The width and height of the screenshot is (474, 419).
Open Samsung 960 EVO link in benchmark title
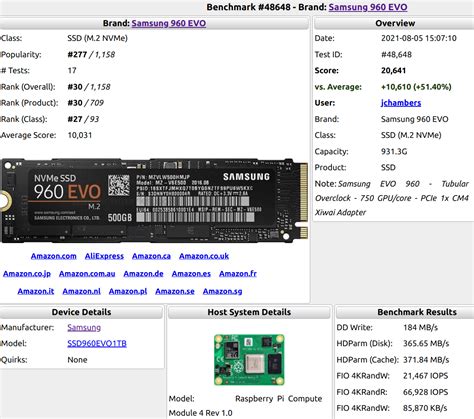(368, 7)
